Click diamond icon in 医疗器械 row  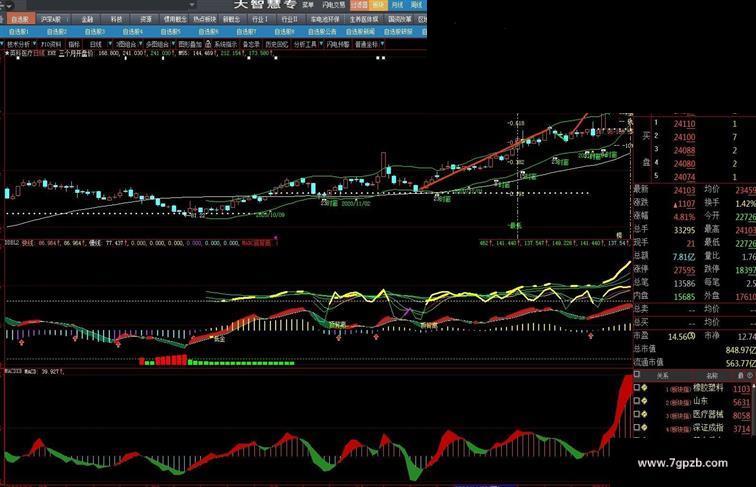645,414
